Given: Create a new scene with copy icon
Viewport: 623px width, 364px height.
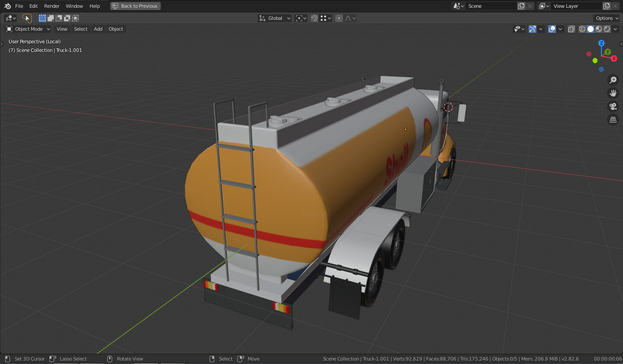Looking at the screenshot, I should [521, 6].
